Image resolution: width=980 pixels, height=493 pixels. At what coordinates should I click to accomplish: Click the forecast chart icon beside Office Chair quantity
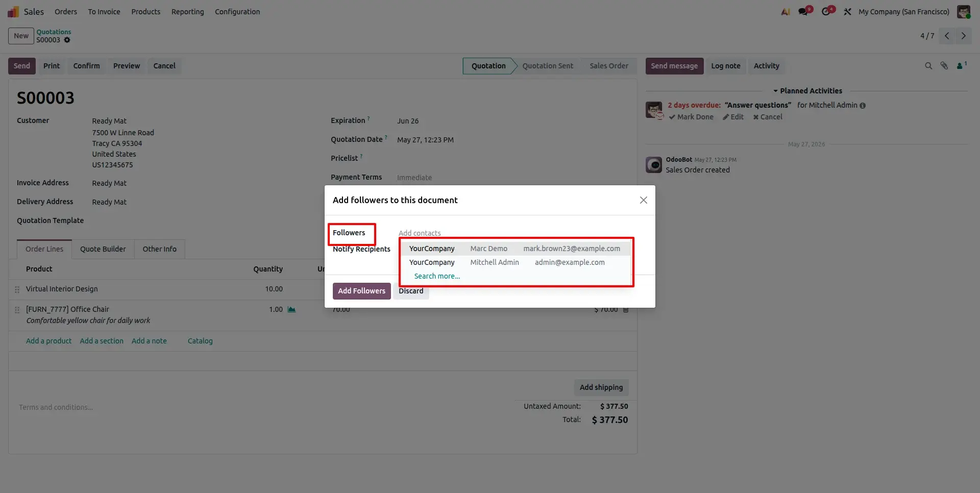click(x=291, y=309)
